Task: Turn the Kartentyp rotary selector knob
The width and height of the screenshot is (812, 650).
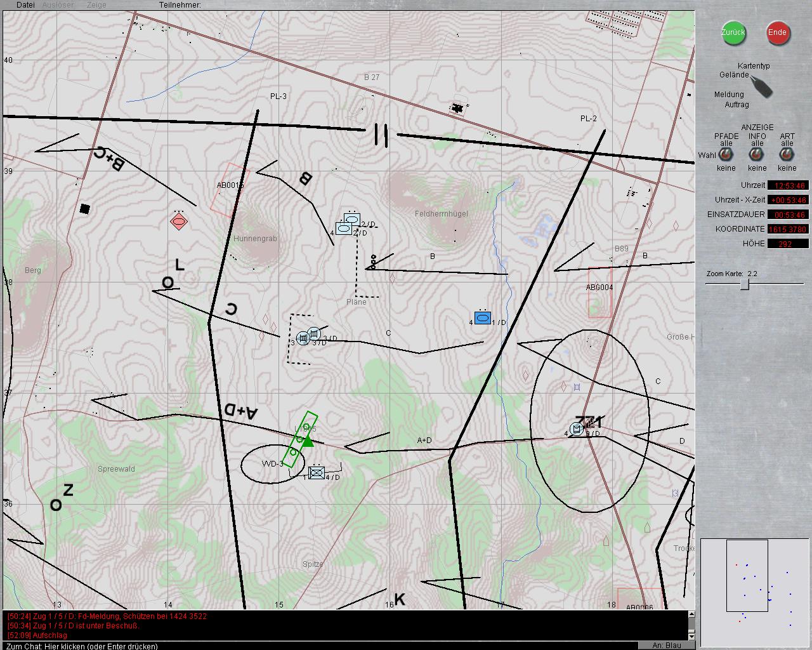Action: pos(761,86)
